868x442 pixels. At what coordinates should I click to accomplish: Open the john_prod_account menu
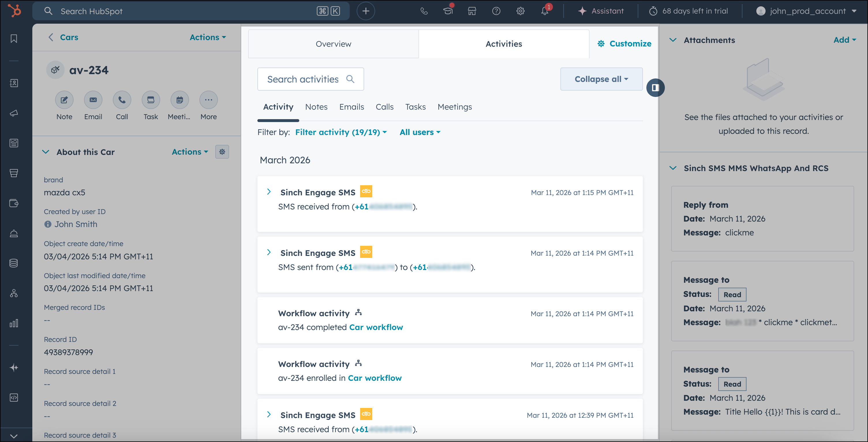806,11
